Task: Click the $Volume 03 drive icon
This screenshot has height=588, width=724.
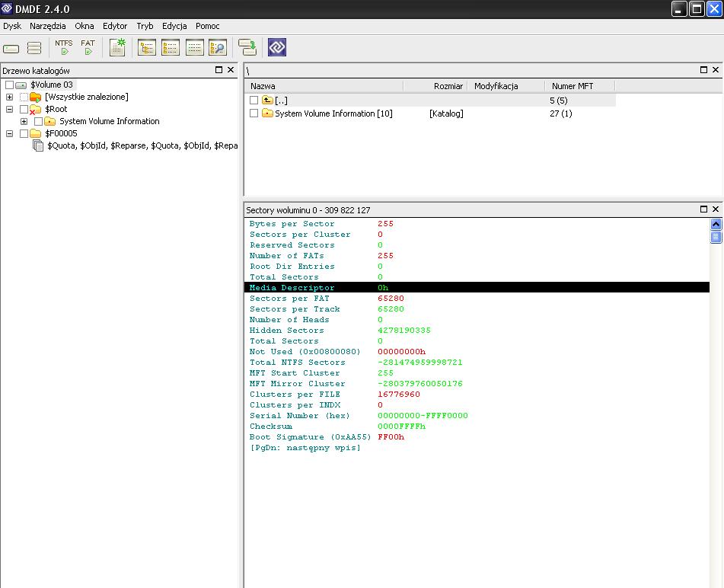Action: click(21, 85)
